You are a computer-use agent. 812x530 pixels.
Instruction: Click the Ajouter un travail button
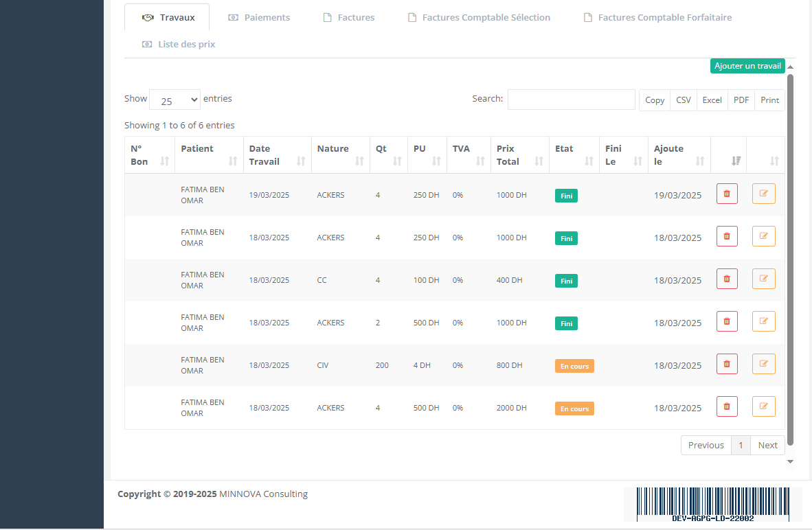tap(747, 66)
